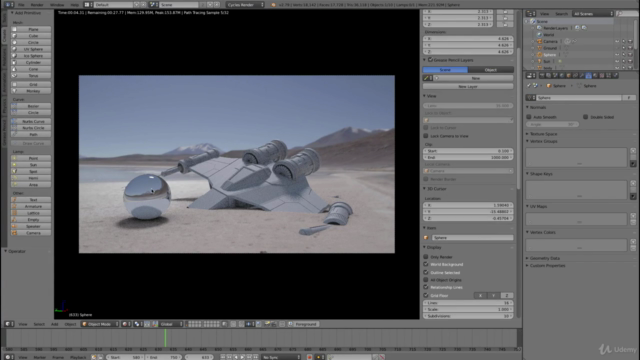Image resolution: width=640 pixels, height=360 pixels.
Task: Toggle Lock Camera to View checkbox
Action: coord(426,136)
